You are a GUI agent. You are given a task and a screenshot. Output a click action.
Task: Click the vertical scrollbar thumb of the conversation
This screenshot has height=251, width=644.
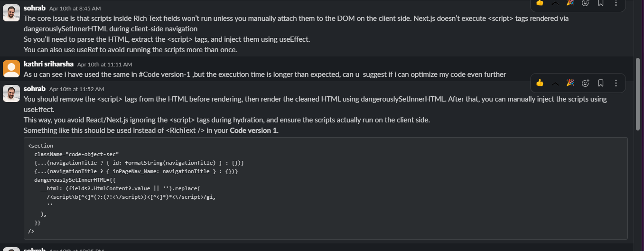(x=638, y=94)
